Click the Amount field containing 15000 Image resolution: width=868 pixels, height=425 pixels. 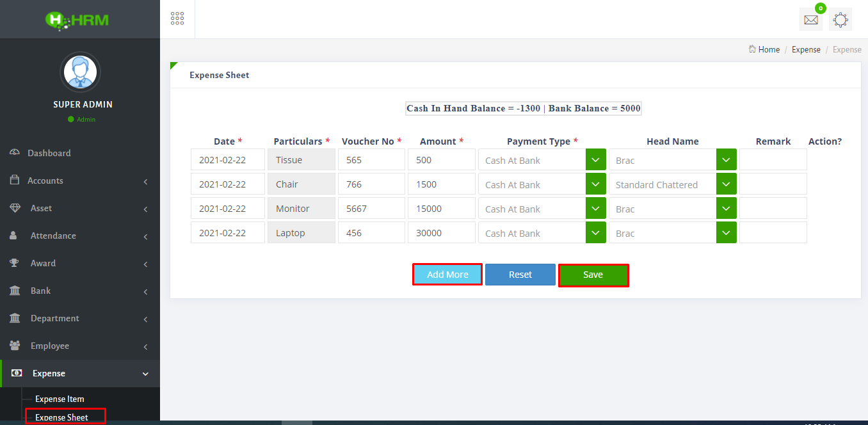click(441, 209)
